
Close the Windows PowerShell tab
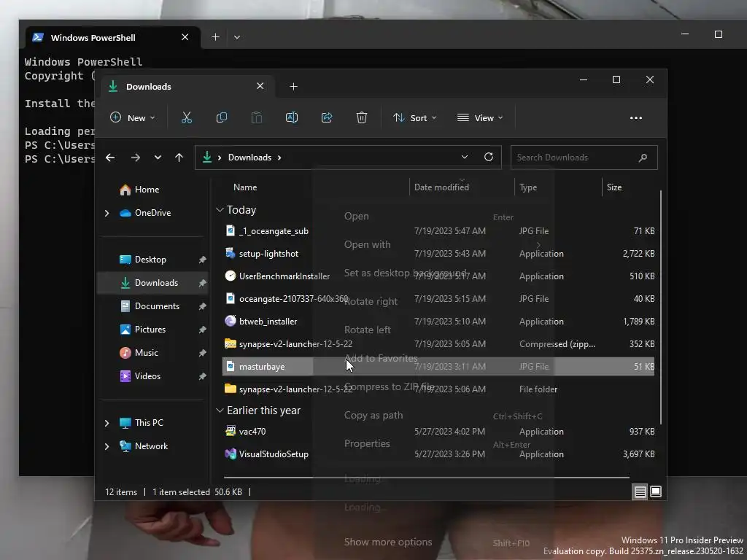(185, 37)
